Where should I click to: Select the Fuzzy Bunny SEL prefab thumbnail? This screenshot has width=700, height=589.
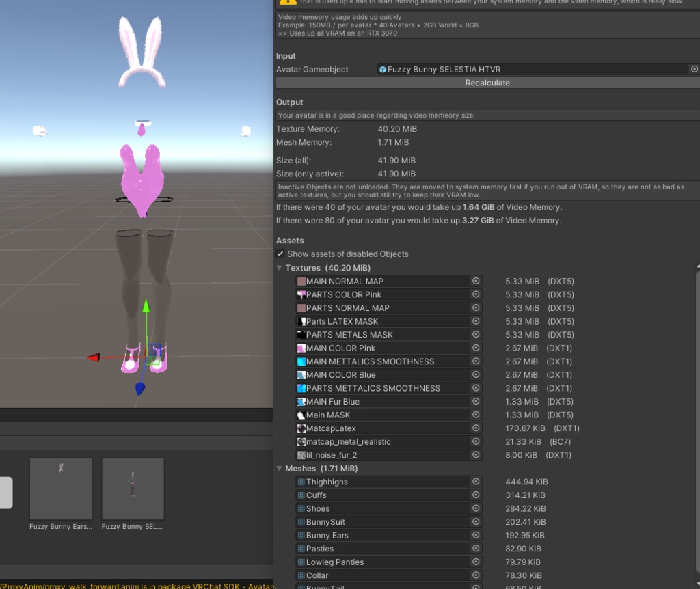click(x=133, y=488)
